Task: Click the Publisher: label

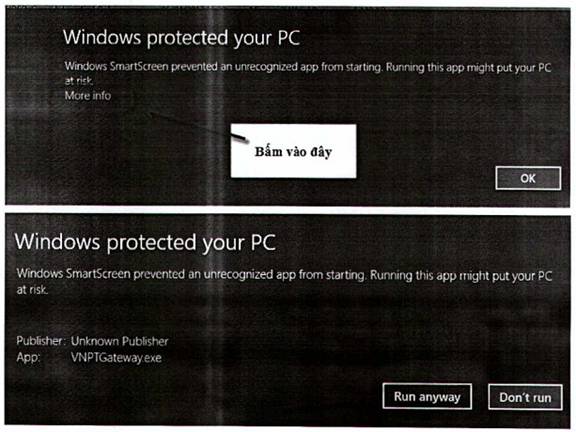Action: pyautogui.click(x=41, y=341)
